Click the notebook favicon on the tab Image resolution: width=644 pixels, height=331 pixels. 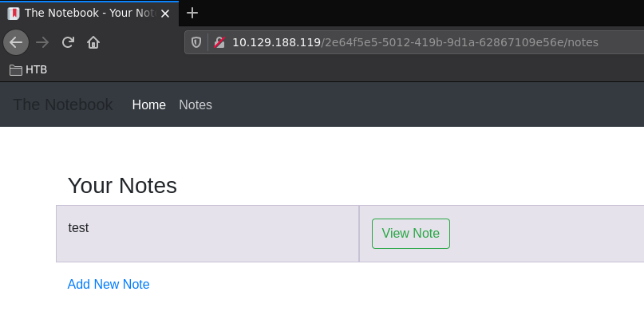coord(14,13)
